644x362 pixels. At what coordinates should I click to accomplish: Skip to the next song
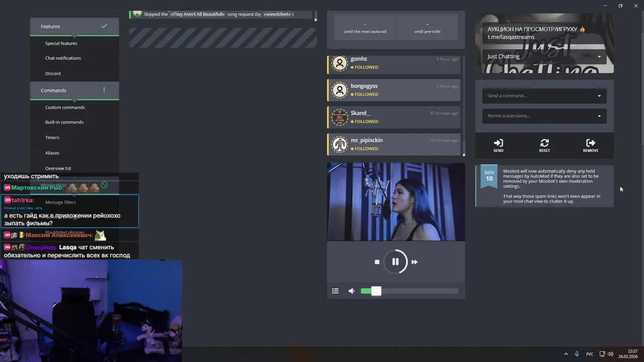pos(415,262)
